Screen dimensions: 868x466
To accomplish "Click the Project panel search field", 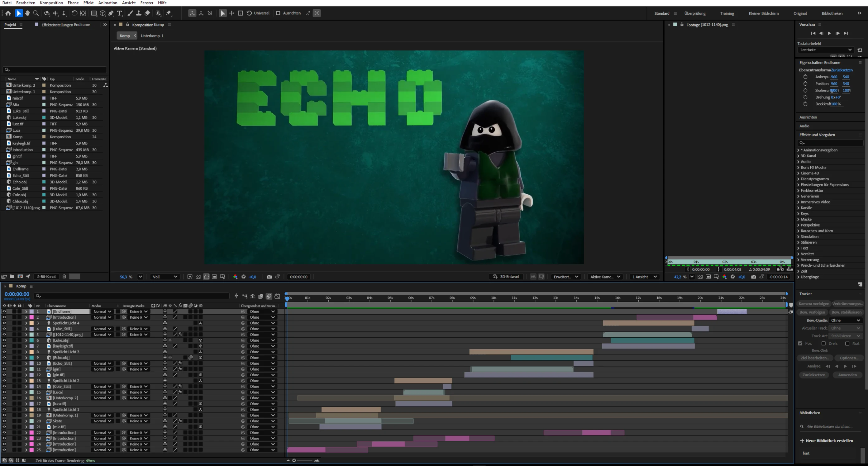I will point(55,69).
